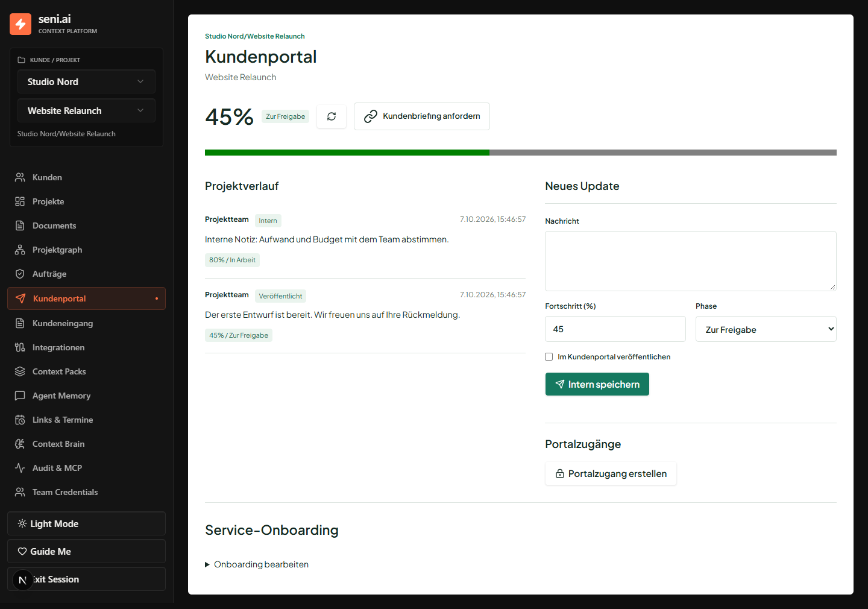
Task: Click the Team Credentials icon
Action: (20, 492)
